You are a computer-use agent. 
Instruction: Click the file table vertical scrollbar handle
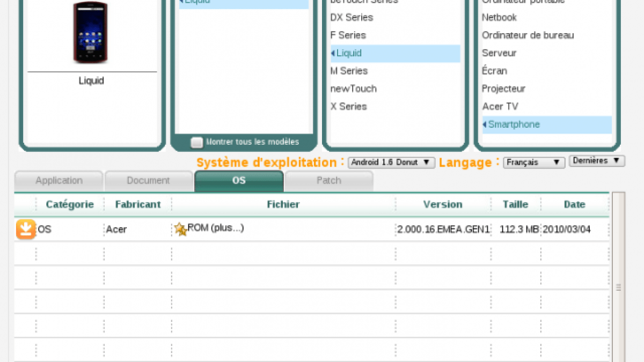point(618,287)
